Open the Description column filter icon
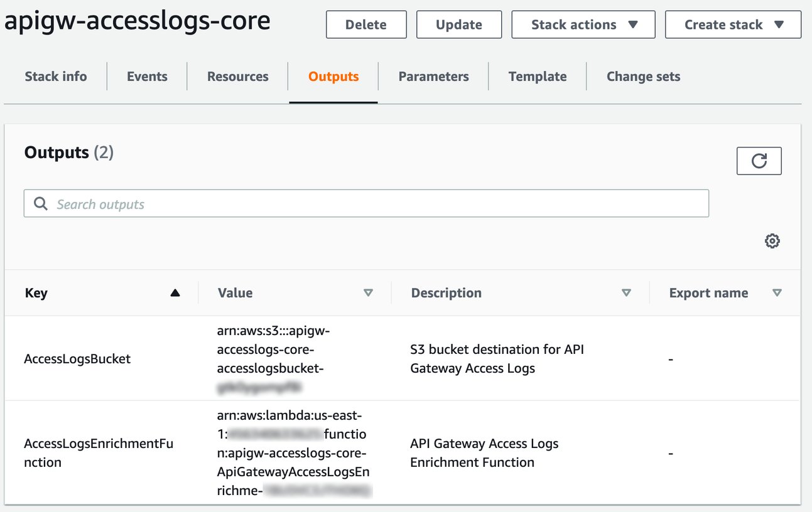 (x=626, y=292)
